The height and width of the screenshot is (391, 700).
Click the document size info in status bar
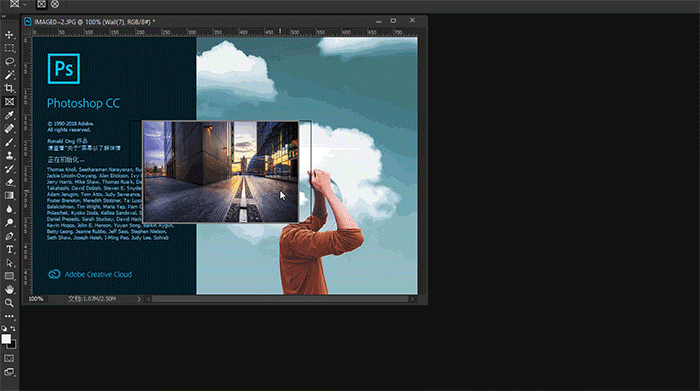click(x=92, y=299)
